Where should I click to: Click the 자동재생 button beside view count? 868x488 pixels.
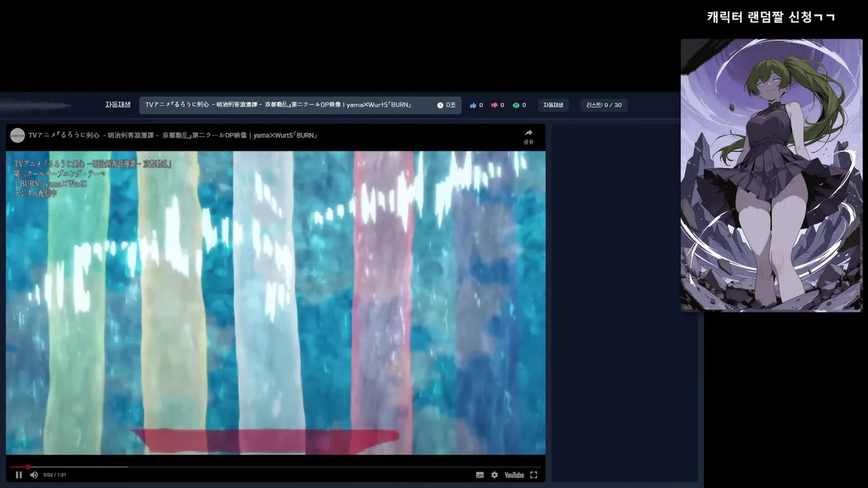tap(553, 105)
